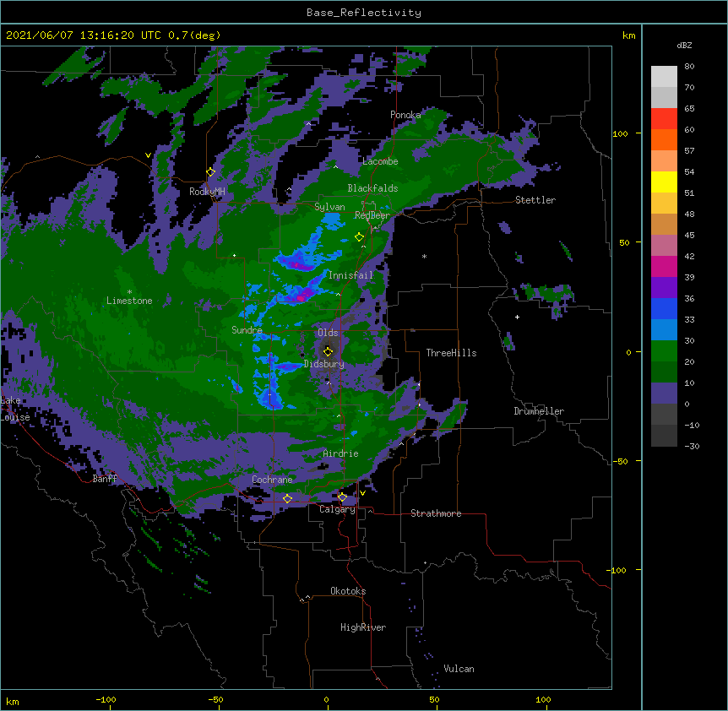
Task: Click the RedDeer city label
Action: coord(372,215)
